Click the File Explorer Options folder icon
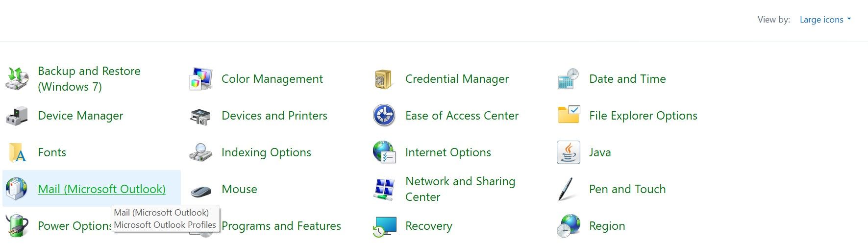This screenshot has width=868, height=244. point(569,115)
